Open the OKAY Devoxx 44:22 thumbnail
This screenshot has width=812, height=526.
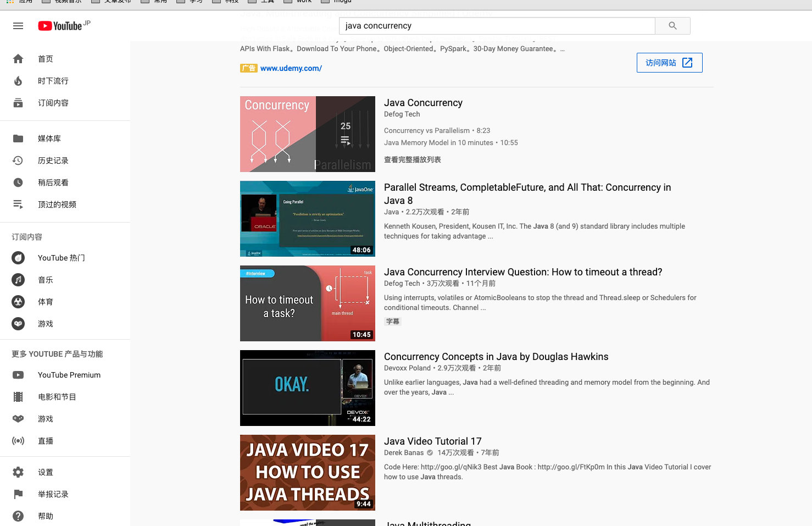click(308, 388)
